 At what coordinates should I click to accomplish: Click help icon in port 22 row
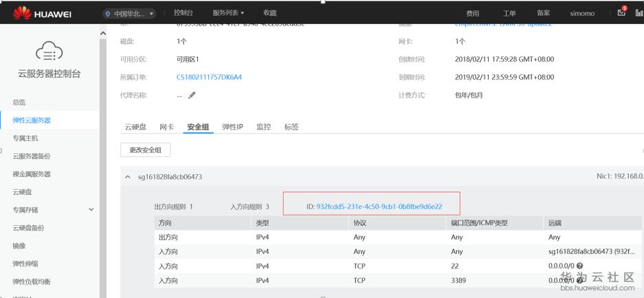pos(579,266)
